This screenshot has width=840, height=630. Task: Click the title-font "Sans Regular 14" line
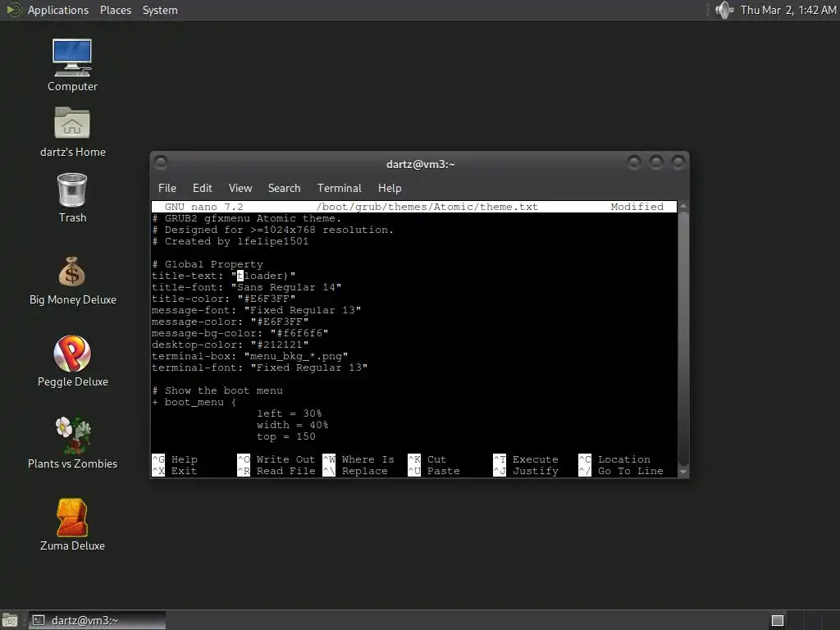(246, 287)
